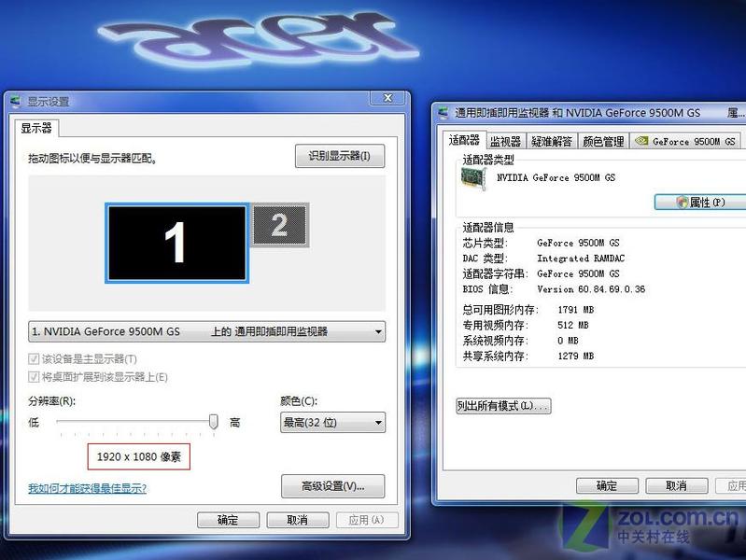
Task: Click the 1920 x 1080 像素 resolution text
Action: click(139, 456)
